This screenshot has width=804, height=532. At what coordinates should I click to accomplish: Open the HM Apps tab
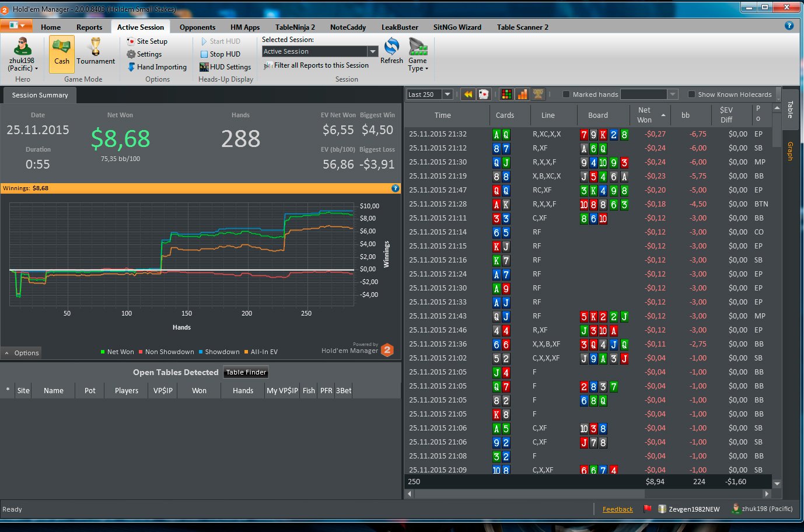coord(245,27)
